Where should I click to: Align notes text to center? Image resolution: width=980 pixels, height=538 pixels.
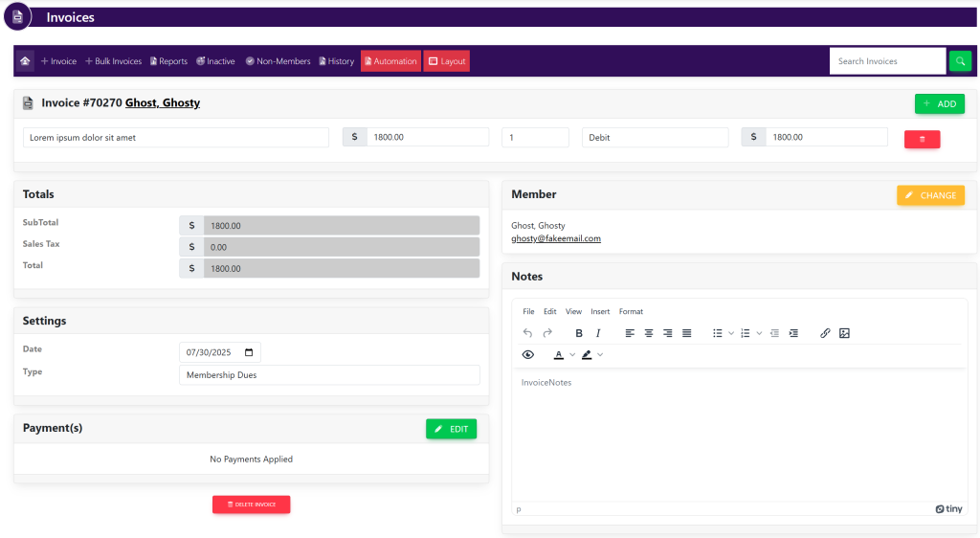coord(649,333)
